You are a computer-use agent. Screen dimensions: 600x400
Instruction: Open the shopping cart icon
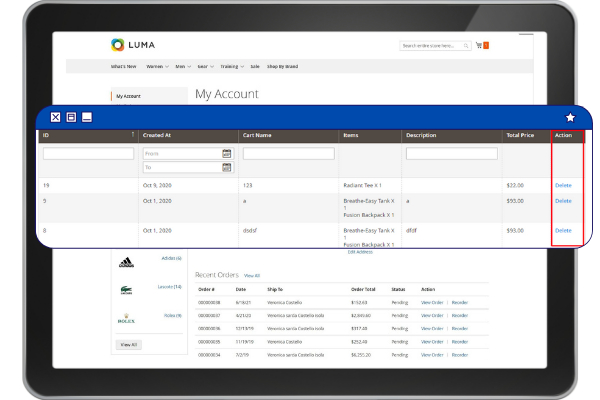point(478,45)
